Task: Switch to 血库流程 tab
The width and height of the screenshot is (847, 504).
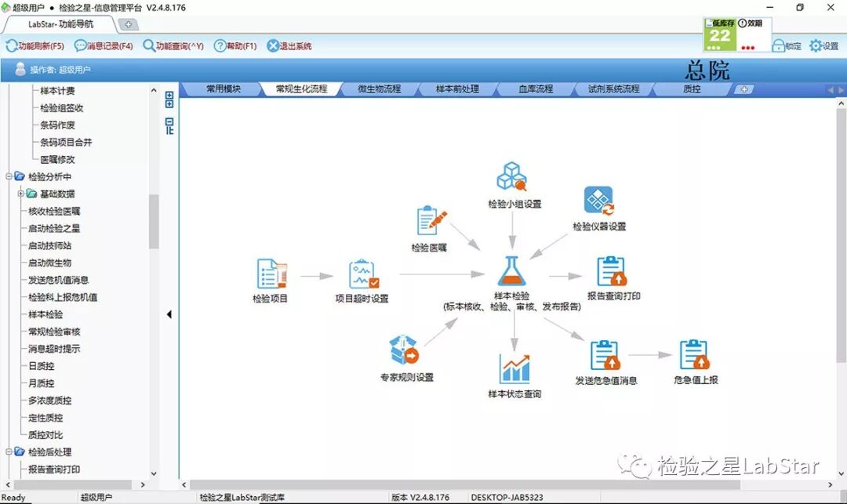Action: click(536, 89)
